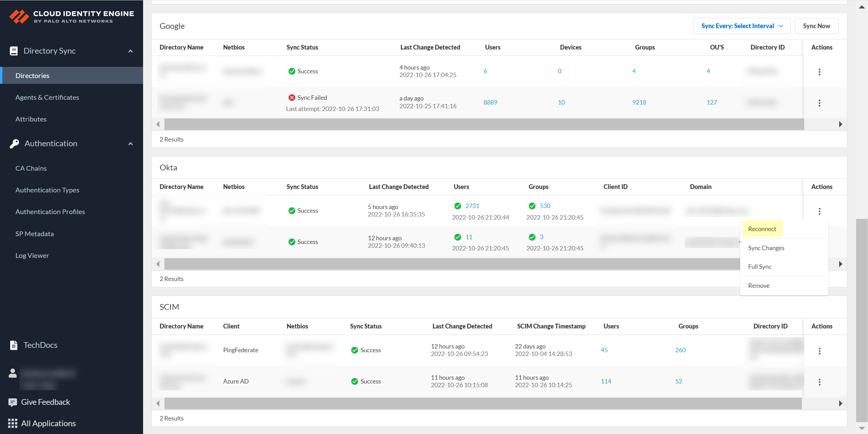Open the Sync Every interval dropdown
Screen dimensions: 868x434
pyautogui.click(x=742, y=26)
